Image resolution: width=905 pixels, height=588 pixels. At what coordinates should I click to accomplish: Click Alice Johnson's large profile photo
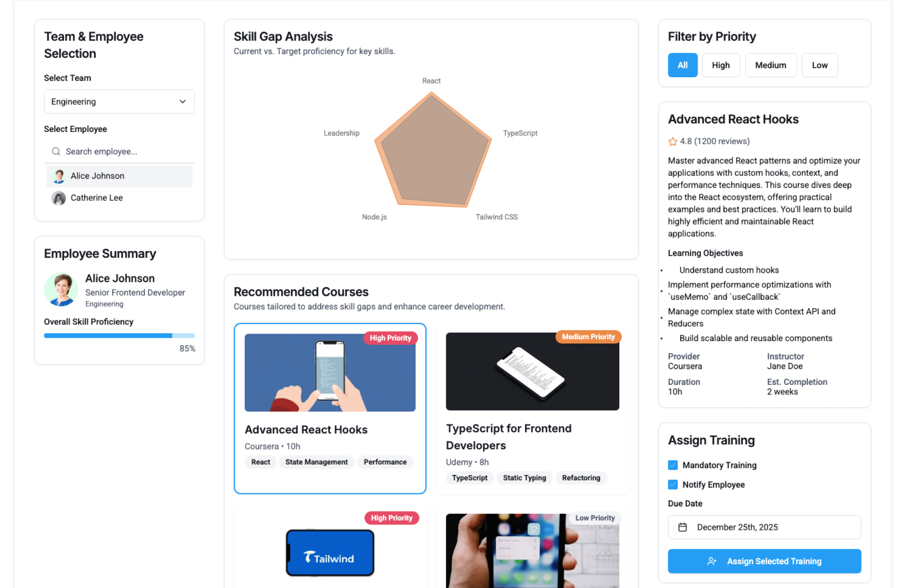click(61, 289)
